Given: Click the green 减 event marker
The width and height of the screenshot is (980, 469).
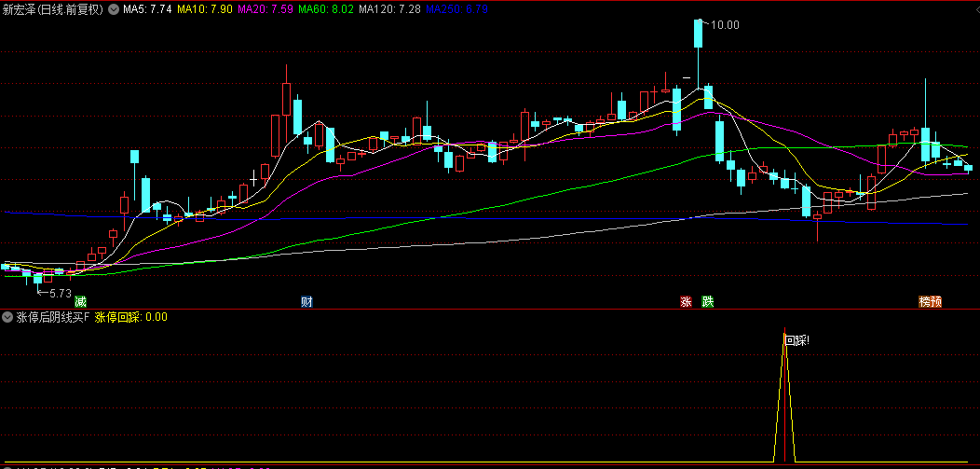Looking at the screenshot, I should tap(80, 302).
